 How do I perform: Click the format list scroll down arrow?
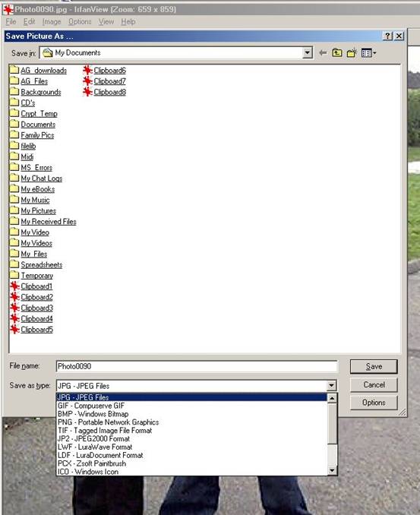[332, 471]
